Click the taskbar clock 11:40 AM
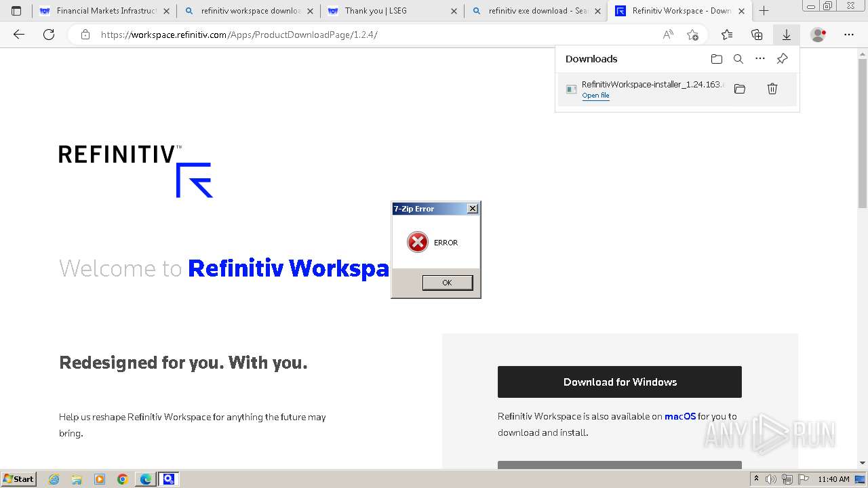The width and height of the screenshot is (868, 488). pyautogui.click(x=833, y=479)
